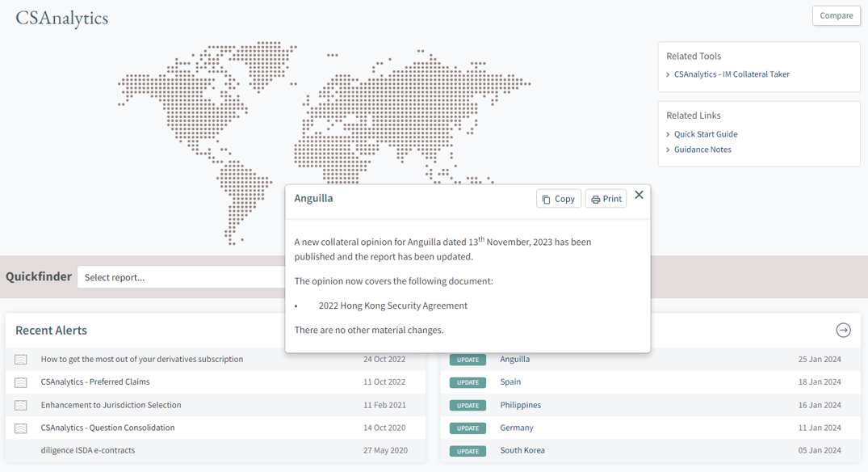Open the Spain update entry
Image resolution: width=868 pixels, height=472 pixels.
pyautogui.click(x=510, y=381)
